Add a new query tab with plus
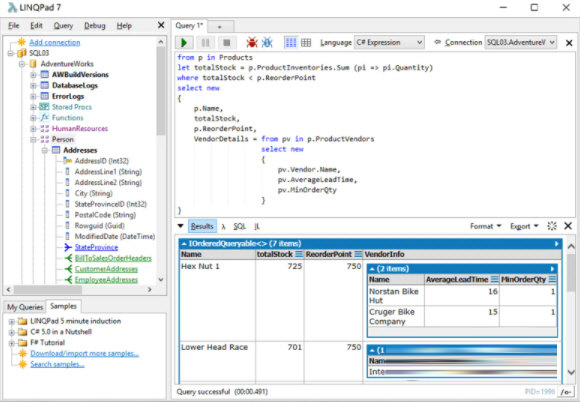 220,27
